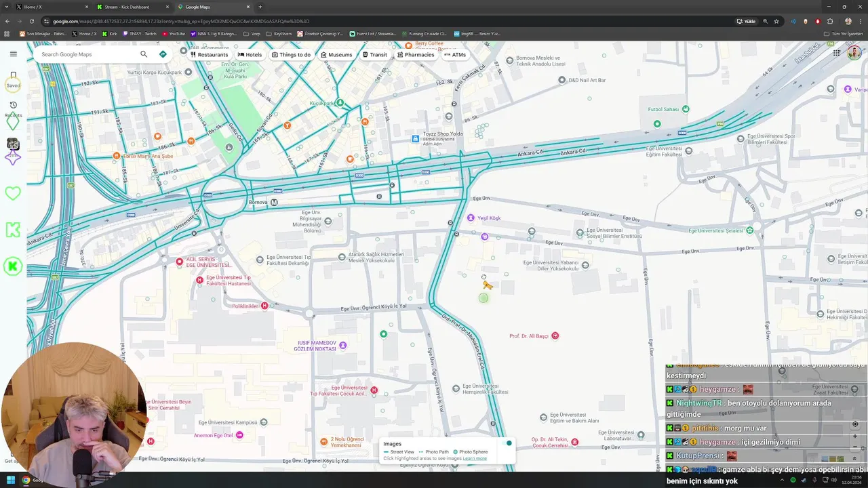Open the KeyGivers bookmark folder
Viewport: 868px width, 488px height.
[x=279, y=33]
